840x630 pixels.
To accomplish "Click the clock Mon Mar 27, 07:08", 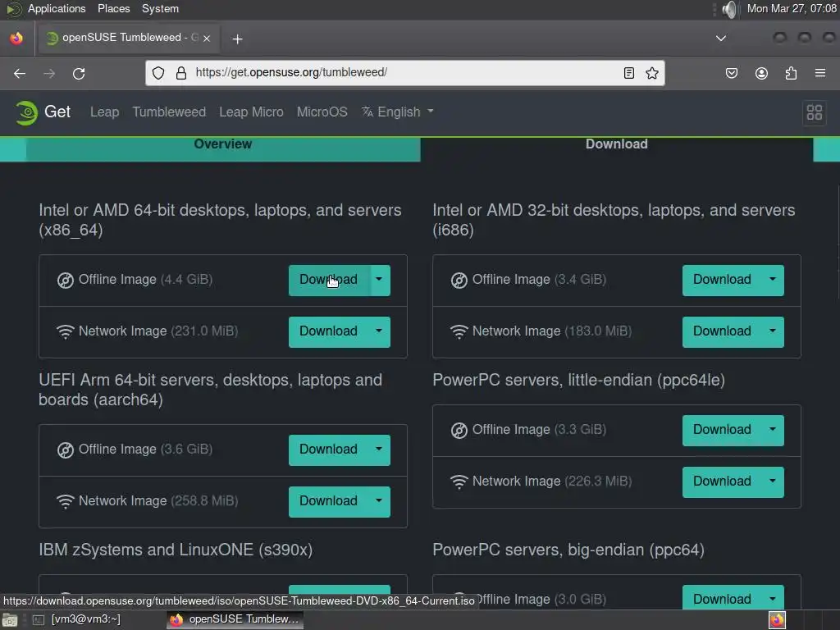I will coord(792,8).
